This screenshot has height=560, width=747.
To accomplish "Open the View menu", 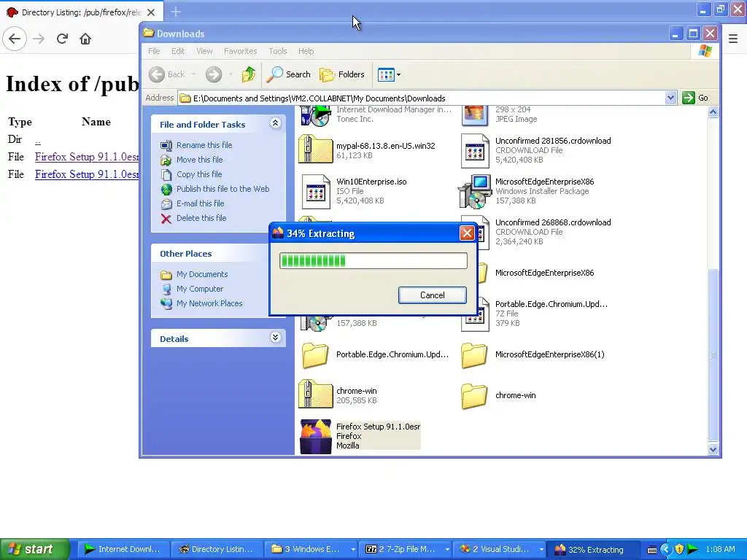I will pyautogui.click(x=204, y=51).
